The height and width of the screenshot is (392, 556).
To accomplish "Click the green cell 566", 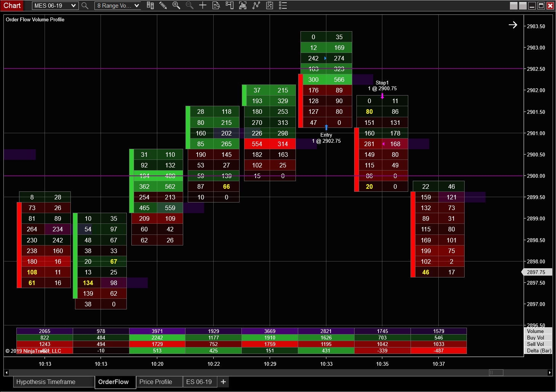I will click(339, 80).
